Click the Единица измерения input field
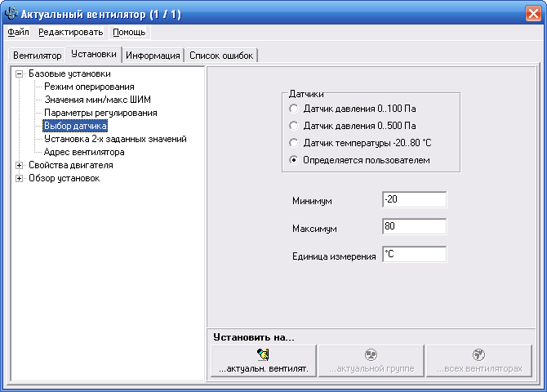This screenshot has height=392, width=547. [x=414, y=254]
